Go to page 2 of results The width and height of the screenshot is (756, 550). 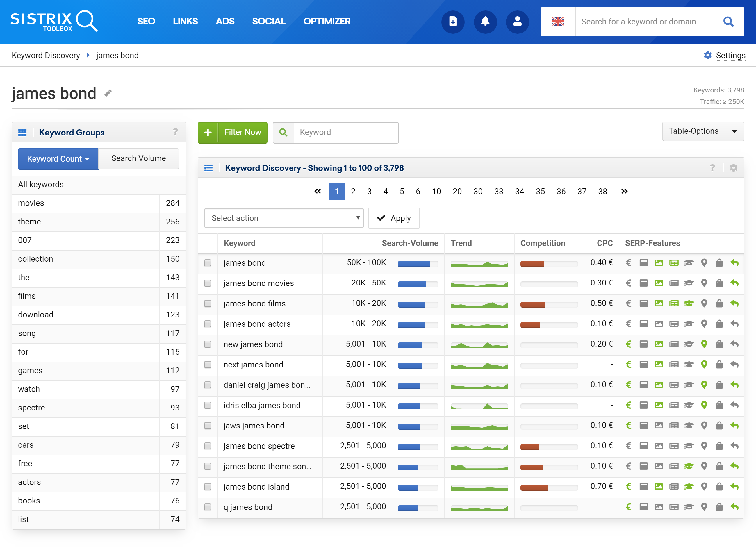coord(353,191)
